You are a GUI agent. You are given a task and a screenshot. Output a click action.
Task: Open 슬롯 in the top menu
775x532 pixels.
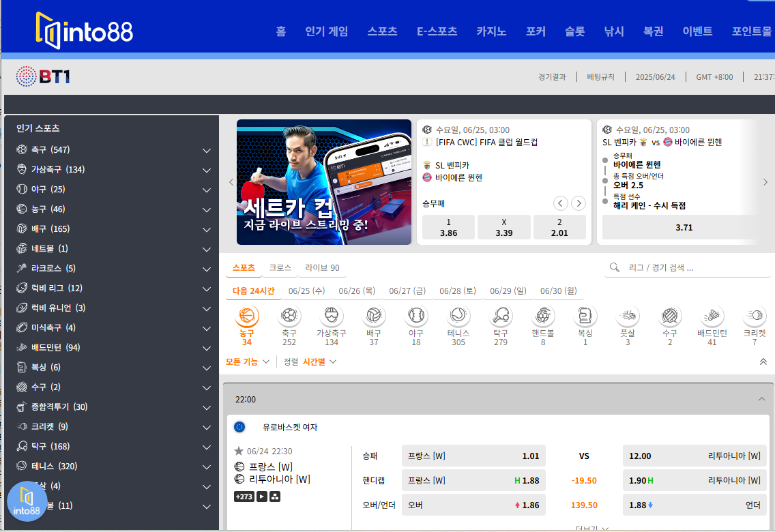click(x=575, y=31)
